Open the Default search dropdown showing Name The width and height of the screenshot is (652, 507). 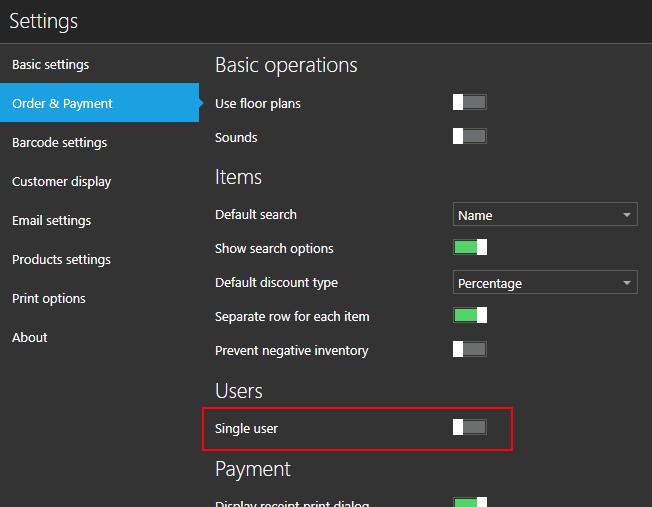[x=544, y=215]
